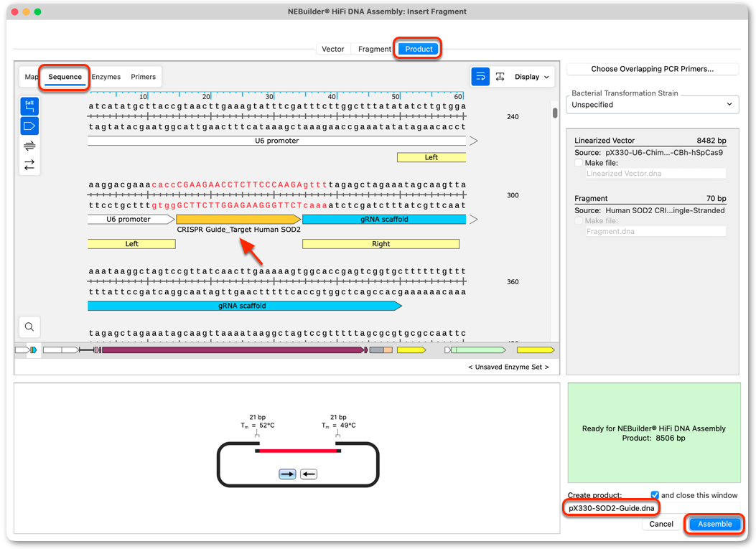The height and width of the screenshot is (549, 756).
Task: Expand Bacterial Transformation Strain dropdown
Action: 653,105
